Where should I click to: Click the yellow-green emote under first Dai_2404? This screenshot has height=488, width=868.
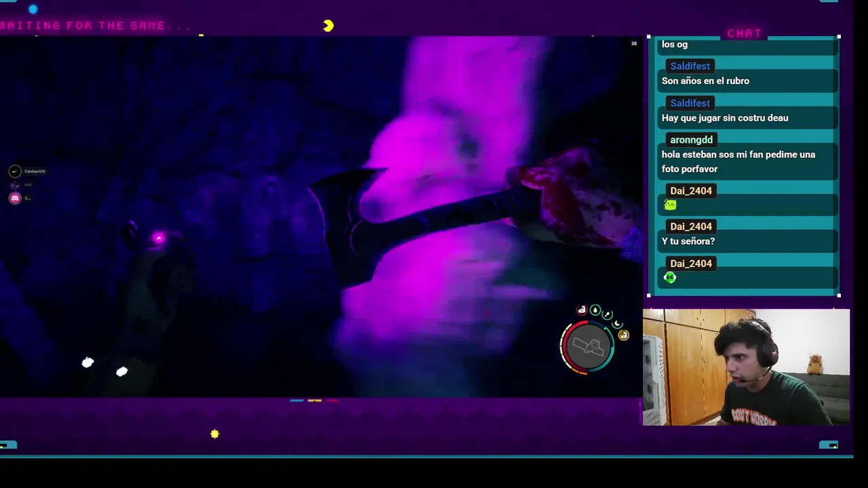[x=670, y=205]
